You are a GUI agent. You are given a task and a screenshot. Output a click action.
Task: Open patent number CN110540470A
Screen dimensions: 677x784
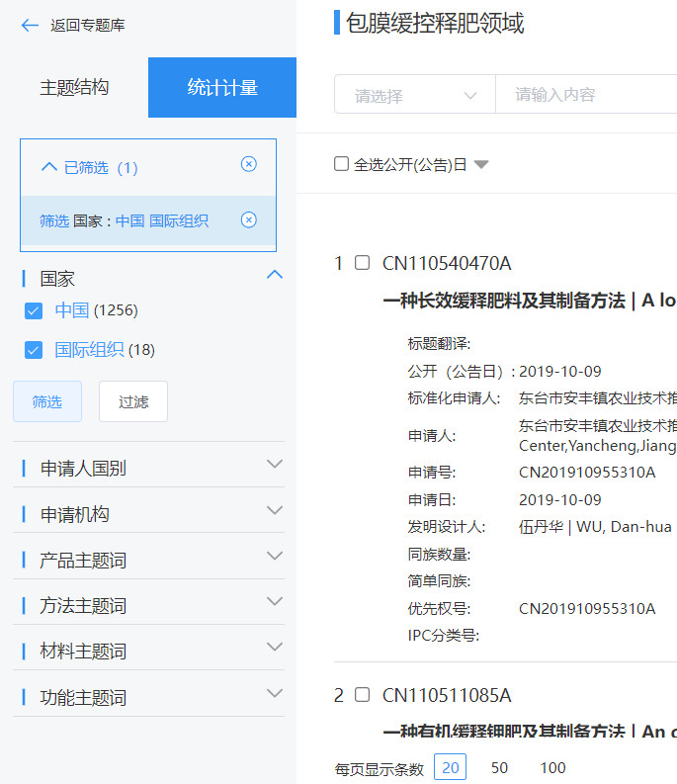point(447,263)
